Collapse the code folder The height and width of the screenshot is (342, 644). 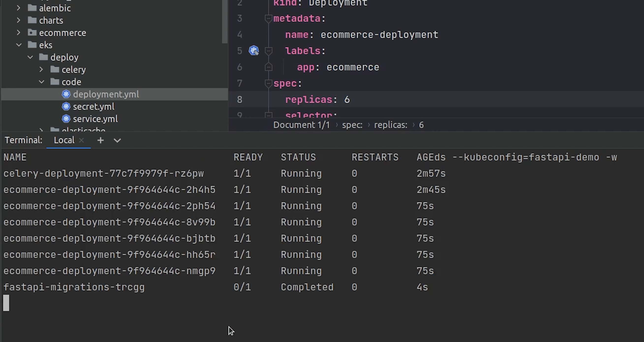coord(42,82)
